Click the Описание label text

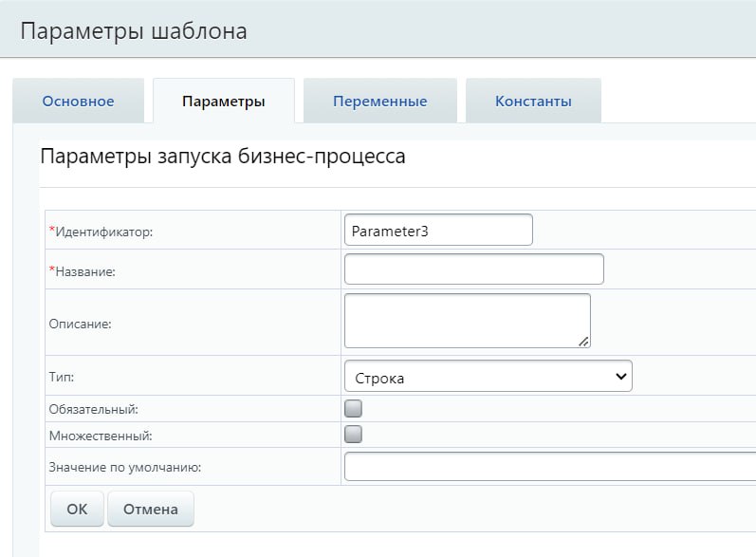[x=80, y=324]
